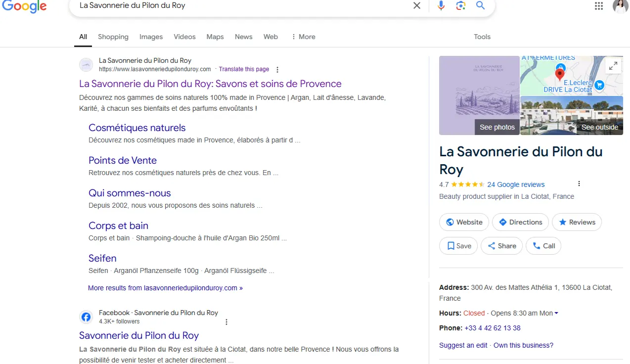Open the More search filters dropdown
The height and width of the screenshot is (364, 630).
point(303,37)
